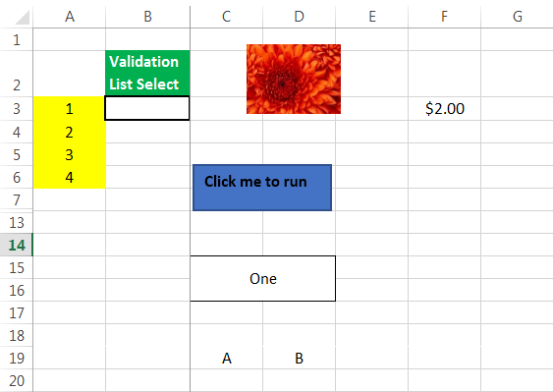The height and width of the screenshot is (392, 553).
Task: Click yellow cell containing 1
Action: [70, 108]
